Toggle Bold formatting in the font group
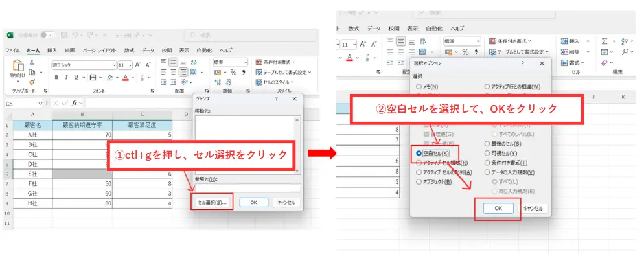Screen dimensions: 644x254 56,78
